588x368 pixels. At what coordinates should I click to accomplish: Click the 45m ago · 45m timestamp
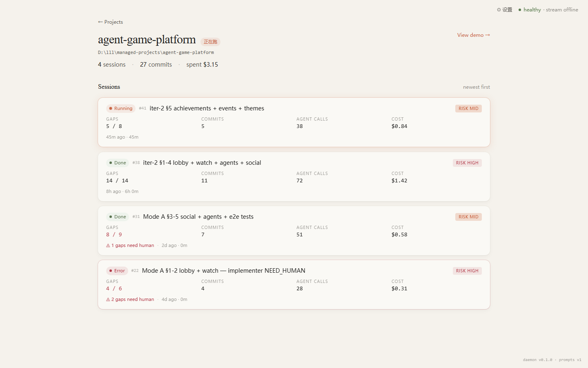click(122, 137)
